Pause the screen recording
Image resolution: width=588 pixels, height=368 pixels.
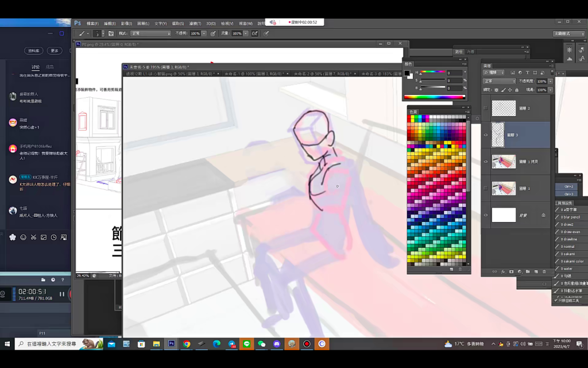62,294
